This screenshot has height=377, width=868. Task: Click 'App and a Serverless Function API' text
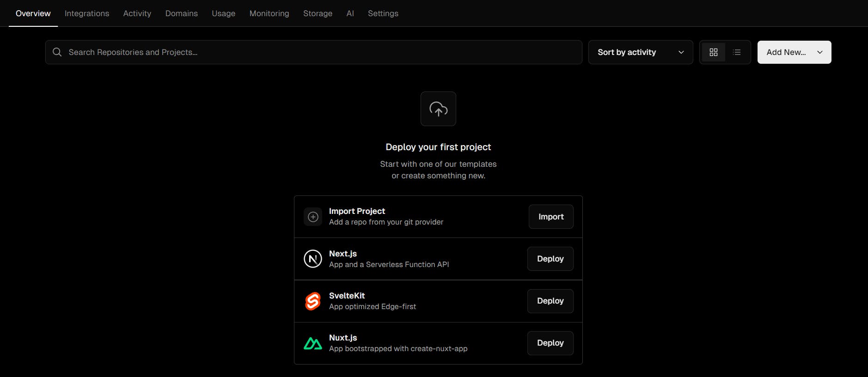tap(389, 265)
